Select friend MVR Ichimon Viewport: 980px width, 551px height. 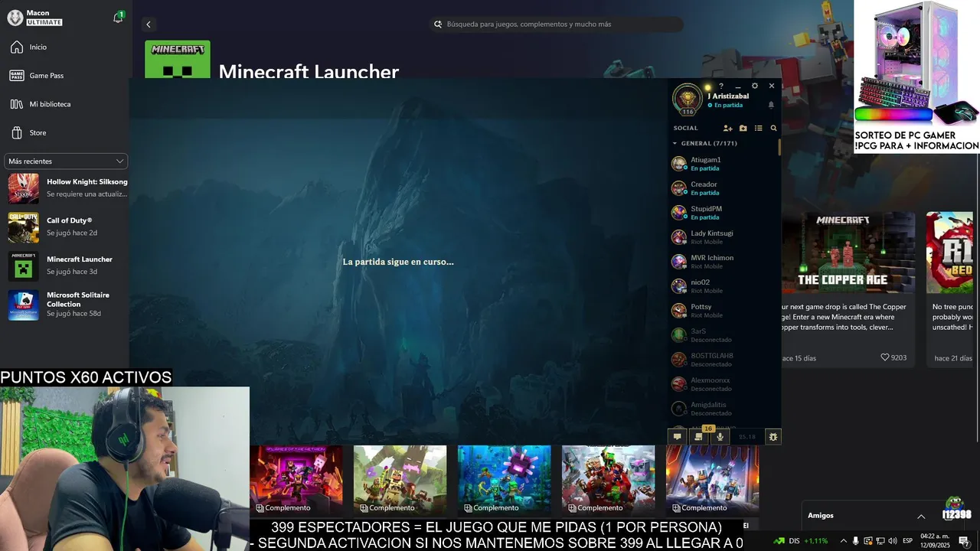point(724,262)
